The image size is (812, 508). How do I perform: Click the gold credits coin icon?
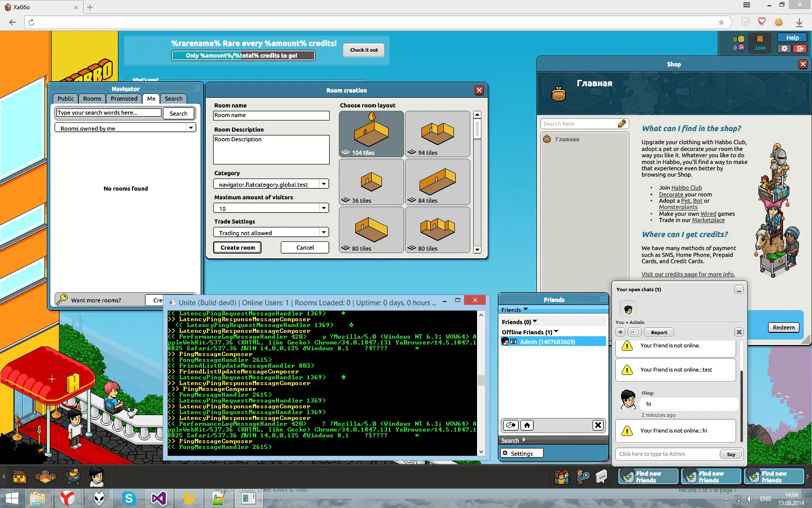[741, 39]
